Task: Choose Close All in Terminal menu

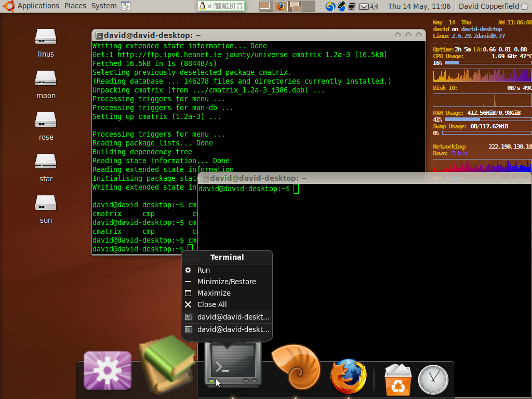Action: point(227,304)
